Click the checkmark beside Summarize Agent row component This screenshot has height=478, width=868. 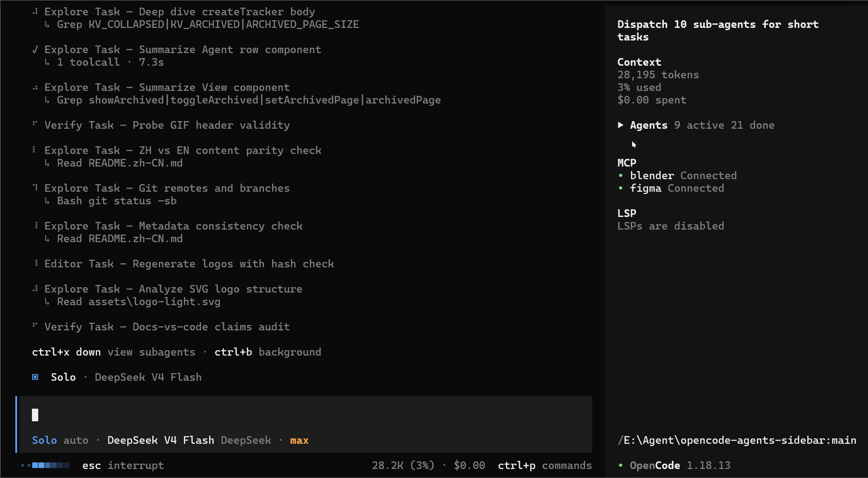[35, 50]
